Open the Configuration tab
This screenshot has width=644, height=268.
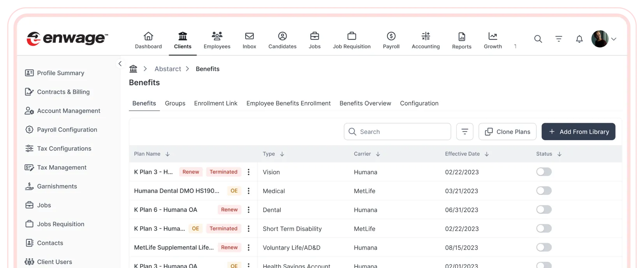point(419,103)
